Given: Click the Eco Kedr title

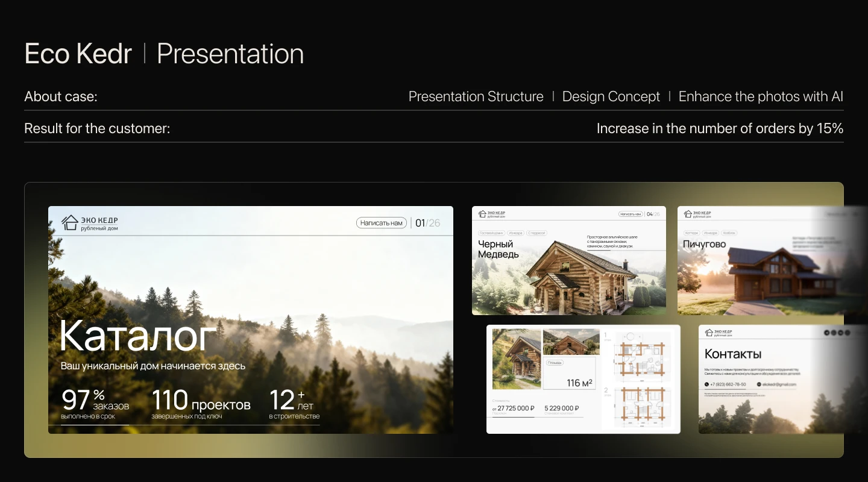Looking at the screenshot, I should tap(78, 54).
